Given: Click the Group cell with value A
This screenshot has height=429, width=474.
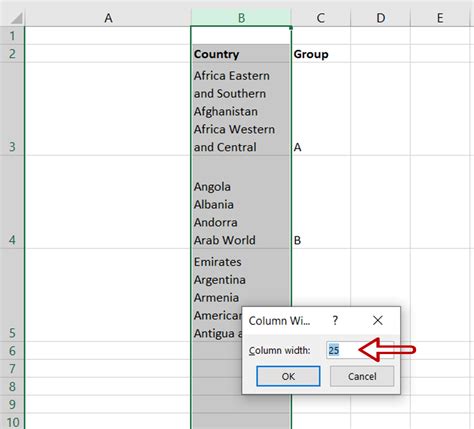Looking at the screenshot, I should point(321,109).
